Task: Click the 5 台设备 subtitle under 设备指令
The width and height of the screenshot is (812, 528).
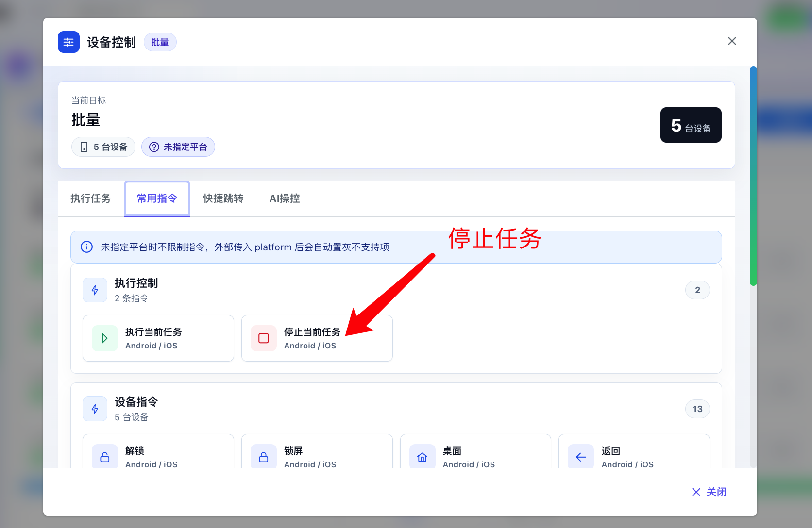Action: (x=131, y=417)
